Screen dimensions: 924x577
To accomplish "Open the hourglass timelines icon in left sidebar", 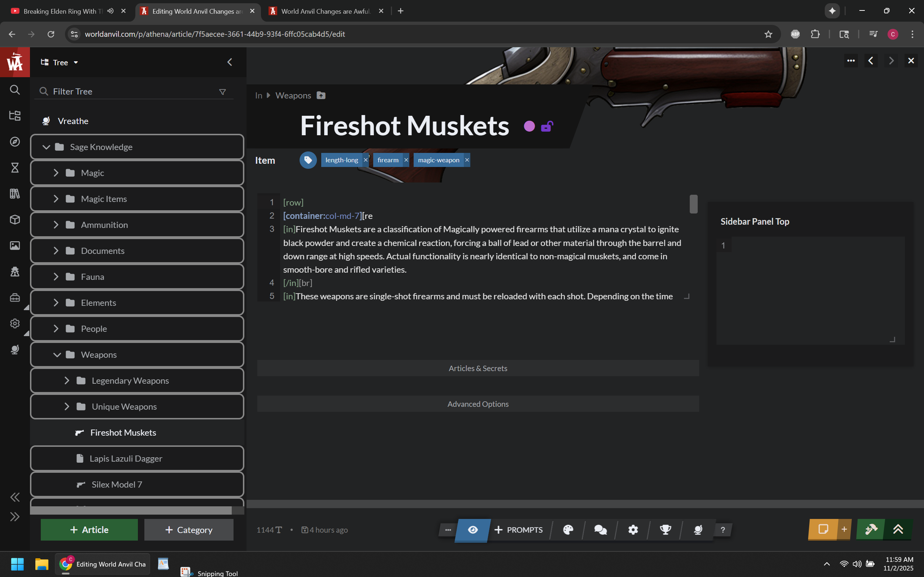I will coord(15,168).
